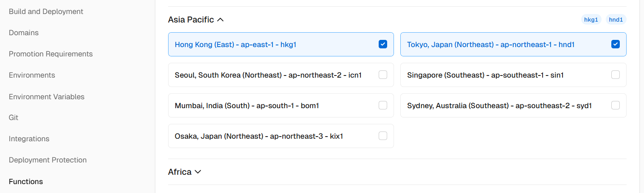The width and height of the screenshot is (644, 193).
Task: Uncheck the Tokyo hnd1 checkbox
Action: 615,44
